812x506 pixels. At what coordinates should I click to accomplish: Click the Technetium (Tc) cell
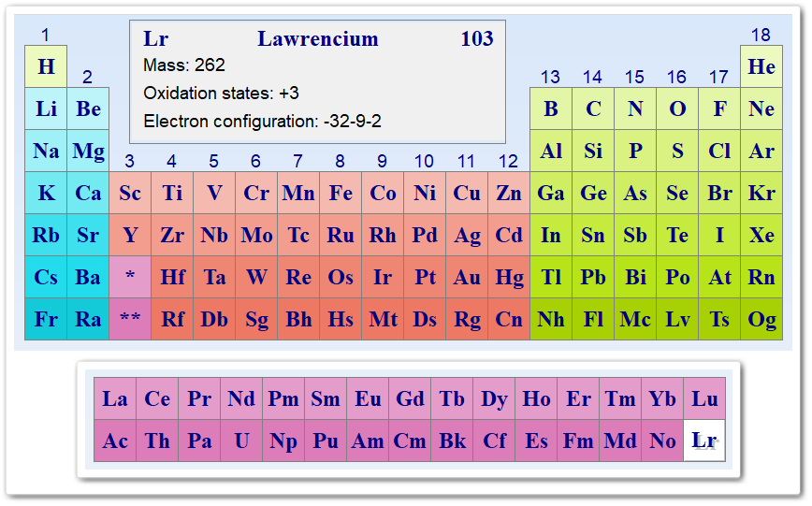pyautogui.click(x=298, y=235)
